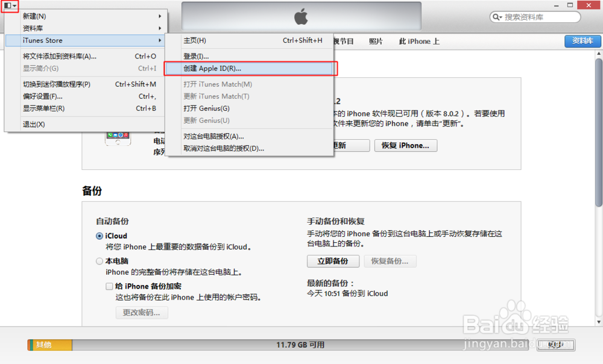This screenshot has height=364, width=603.
Task: Click the 今天 10:51 备份到 iCloud text
Action: [347, 293]
